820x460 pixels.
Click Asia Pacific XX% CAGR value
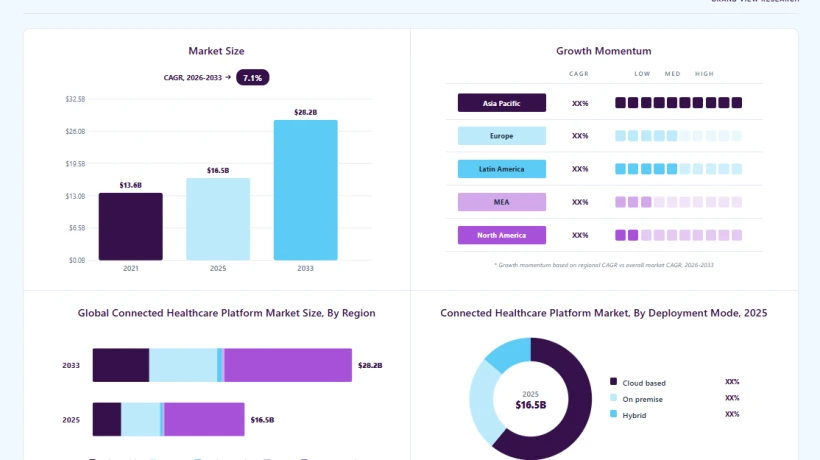580,104
